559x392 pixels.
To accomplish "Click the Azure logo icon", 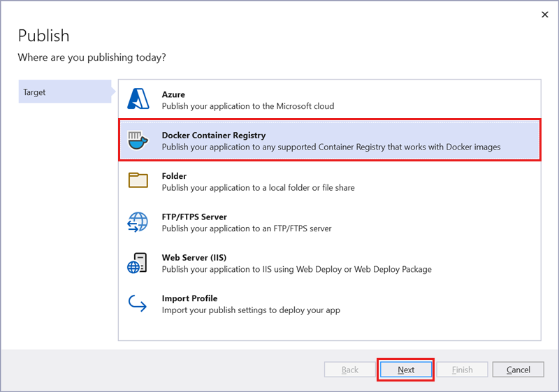I will 138,100.
